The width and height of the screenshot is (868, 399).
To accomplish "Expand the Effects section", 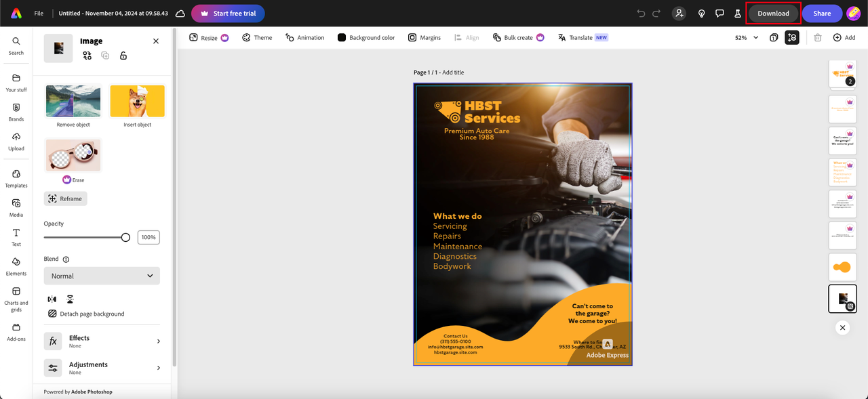I will click(102, 341).
